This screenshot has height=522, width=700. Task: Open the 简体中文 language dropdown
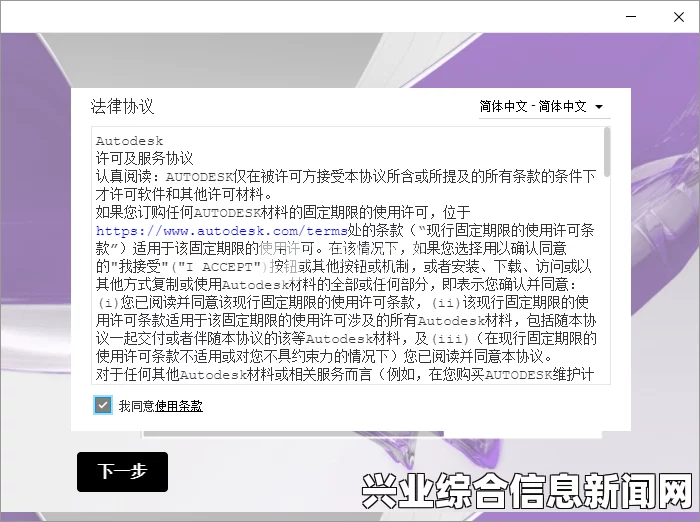pos(544,106)
